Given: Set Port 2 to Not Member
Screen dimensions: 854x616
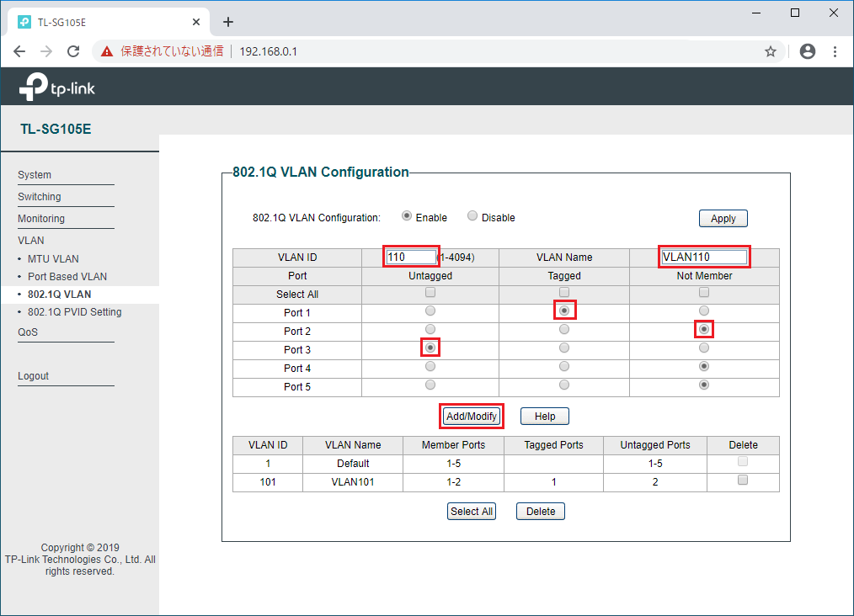Looking at the screenshot, I should click(x=704, y=329).
